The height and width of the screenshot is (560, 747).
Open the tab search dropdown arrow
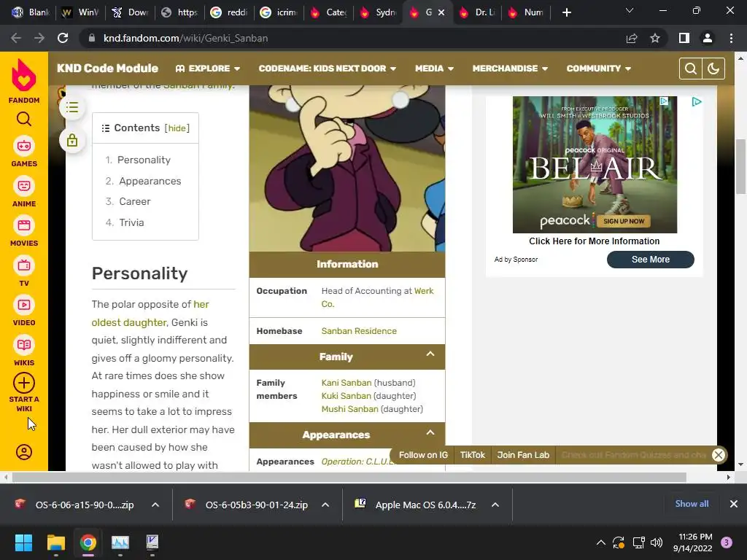pos(630,10)
